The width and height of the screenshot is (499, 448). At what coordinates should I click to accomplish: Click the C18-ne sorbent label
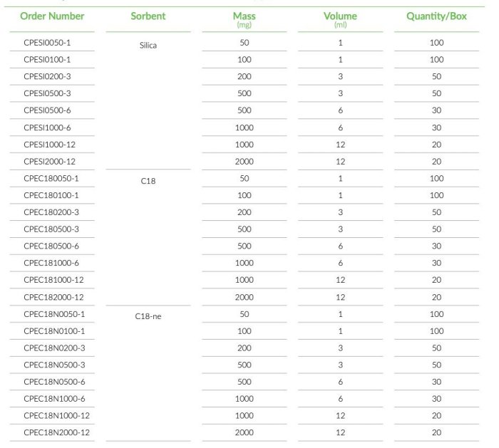148,316
